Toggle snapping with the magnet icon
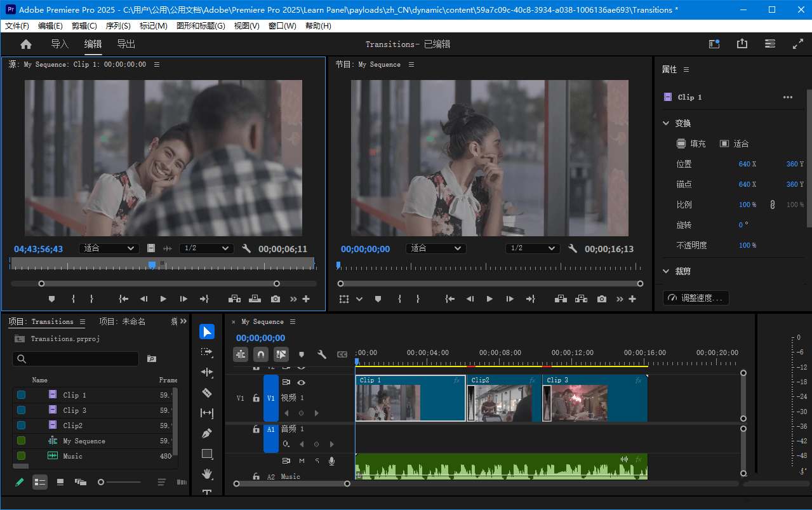This screenshot has height=510, width=812. (260, 354)
